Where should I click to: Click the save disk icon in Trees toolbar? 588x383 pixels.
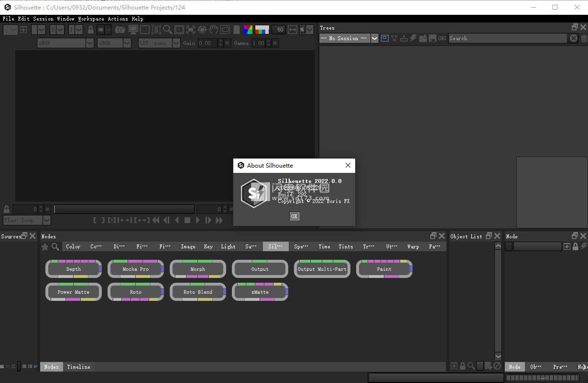coord(432,38)
